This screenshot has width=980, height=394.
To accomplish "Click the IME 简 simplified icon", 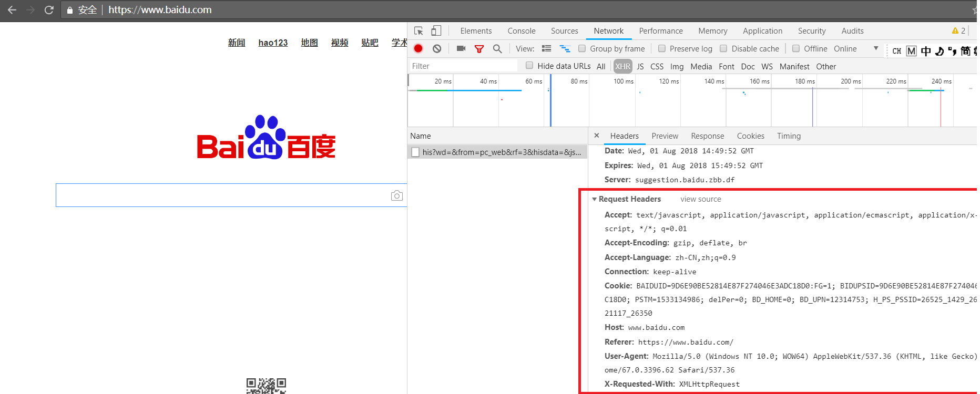I will pos(966,51).
